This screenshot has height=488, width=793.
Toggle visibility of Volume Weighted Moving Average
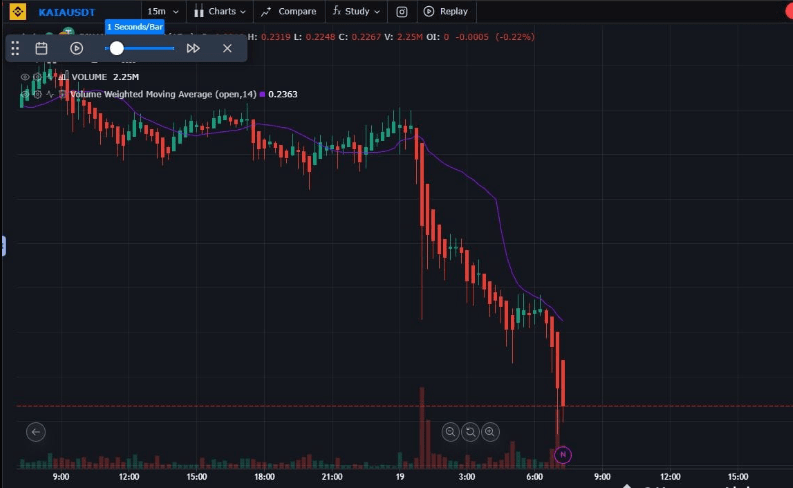pyautogui.click(x=25, y=94)
